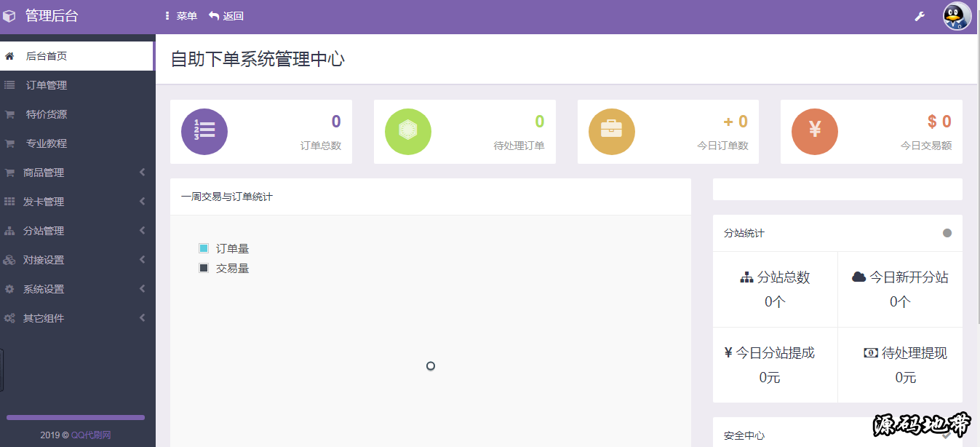Expand the 商品管理 submenu chevron
This screenshot has height=447, width=980.
(143, 173)
